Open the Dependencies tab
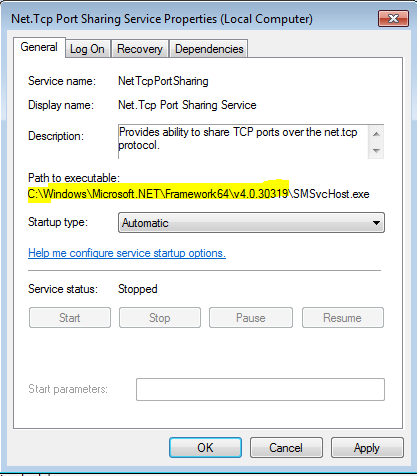This screenshot has width=417, height=476. 209,49
